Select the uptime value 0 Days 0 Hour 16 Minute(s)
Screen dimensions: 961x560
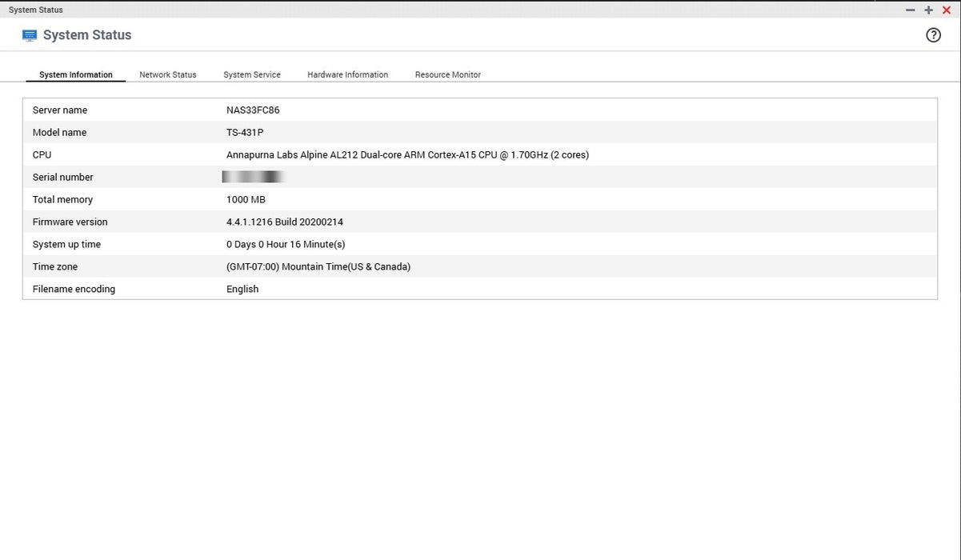286,245
